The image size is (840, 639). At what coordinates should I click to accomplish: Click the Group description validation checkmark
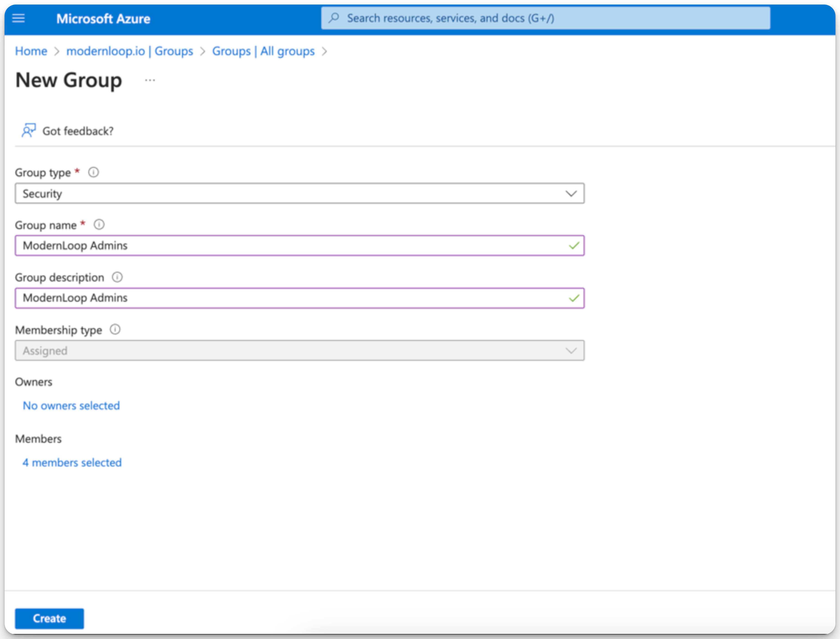tap(574, 298)
